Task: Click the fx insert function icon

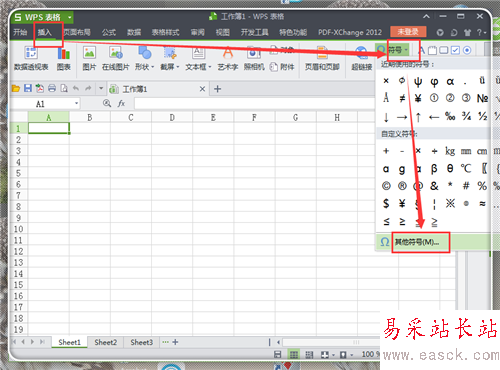Action: (121, 104)
